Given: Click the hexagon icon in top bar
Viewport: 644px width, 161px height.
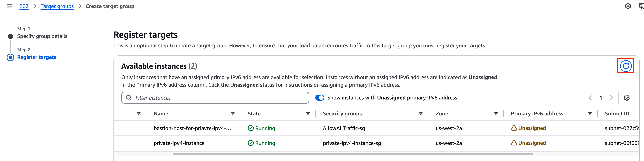Looking at the screenshot, I should point(628,6).
